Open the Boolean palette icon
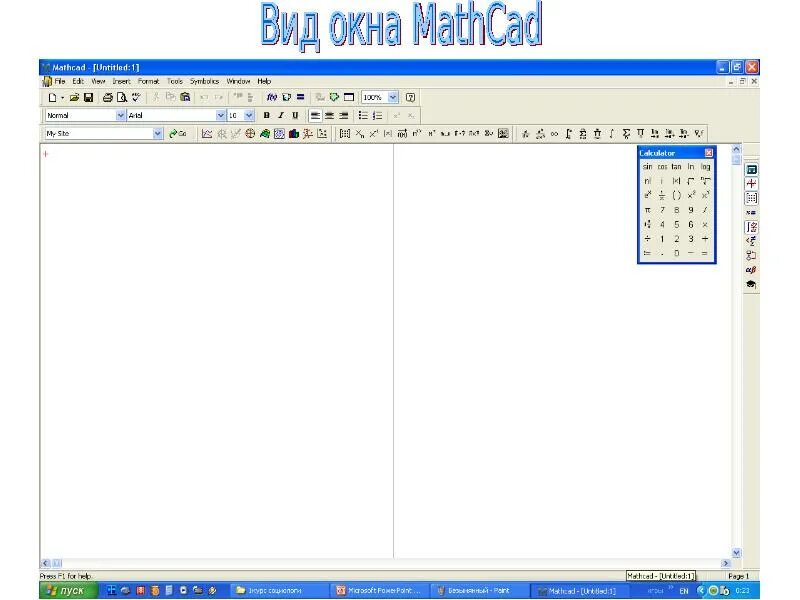 pyautogui.click(x=751, y=241)
